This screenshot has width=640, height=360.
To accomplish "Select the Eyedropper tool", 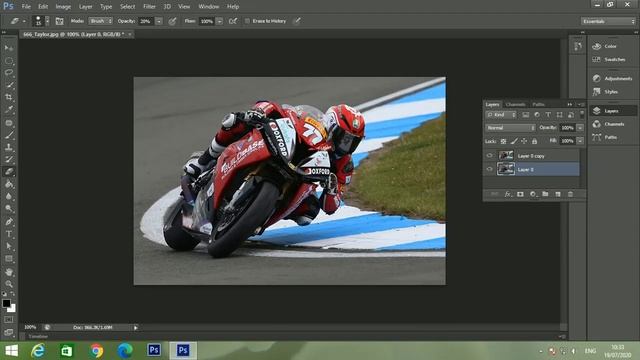I will tap(9, 110).
